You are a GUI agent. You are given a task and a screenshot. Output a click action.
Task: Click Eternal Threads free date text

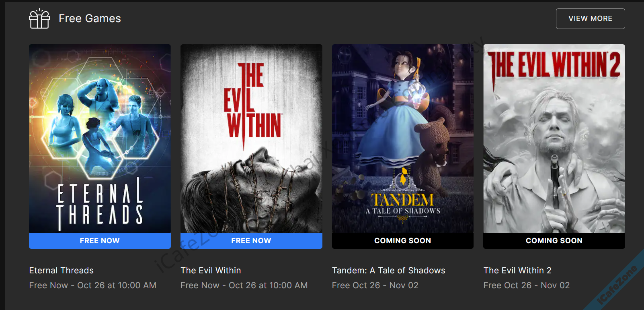click(93, 285)
